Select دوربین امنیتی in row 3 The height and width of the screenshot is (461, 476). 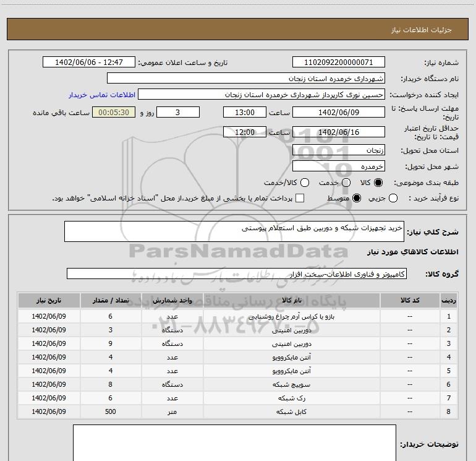tap(291, 343)
